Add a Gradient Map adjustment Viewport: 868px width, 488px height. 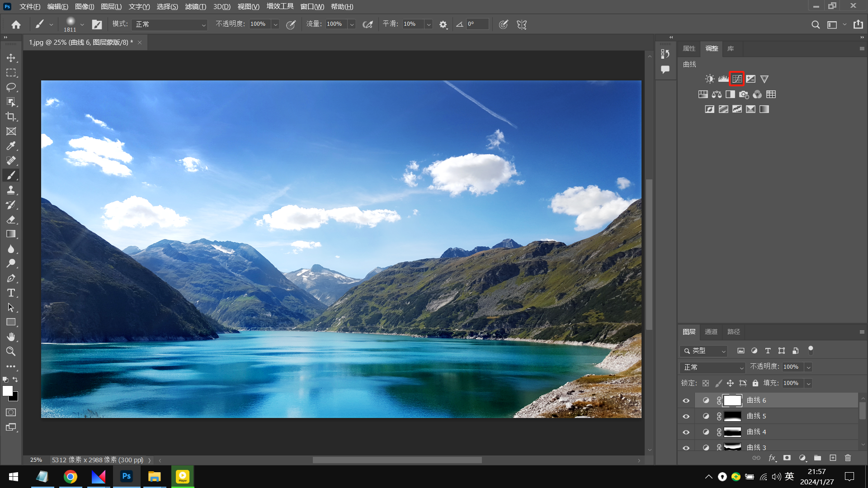click(764, 109)
